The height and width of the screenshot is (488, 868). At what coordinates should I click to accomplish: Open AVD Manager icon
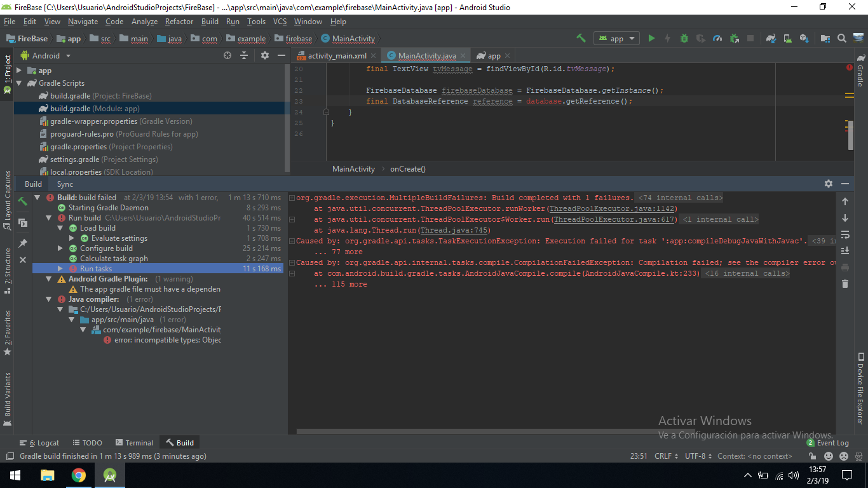pyautogui.click(x=787, y=38)
